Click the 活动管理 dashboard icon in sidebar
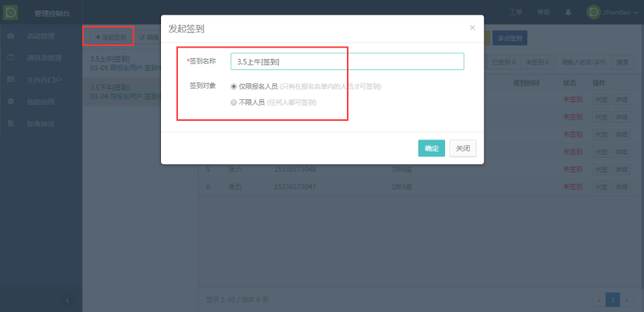 [x=11, y=36]
